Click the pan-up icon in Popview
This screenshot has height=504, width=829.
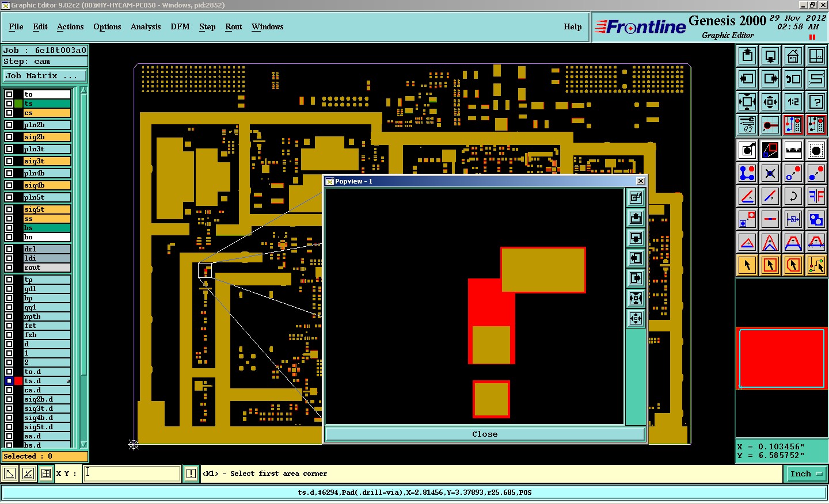click(x=636, y=217)
